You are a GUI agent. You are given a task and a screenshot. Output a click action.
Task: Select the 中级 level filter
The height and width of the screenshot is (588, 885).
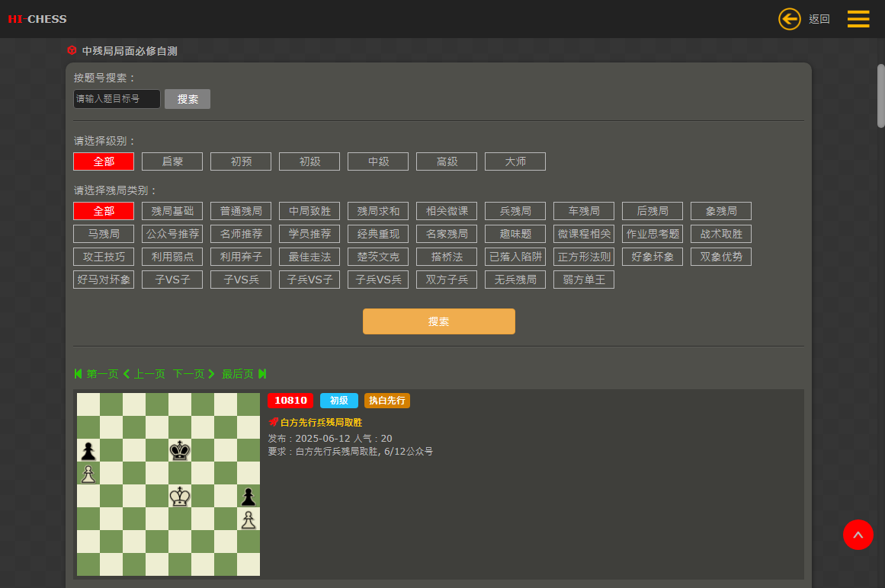point(378,161)
